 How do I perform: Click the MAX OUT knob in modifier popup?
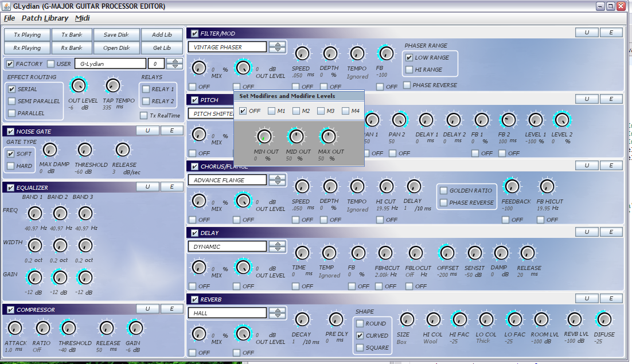coord(329,137)
